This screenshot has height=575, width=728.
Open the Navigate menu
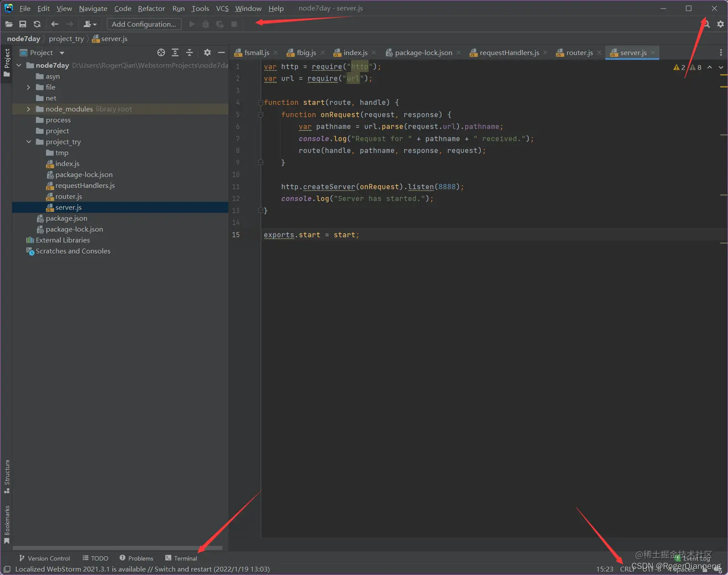(x=93, y=8)
